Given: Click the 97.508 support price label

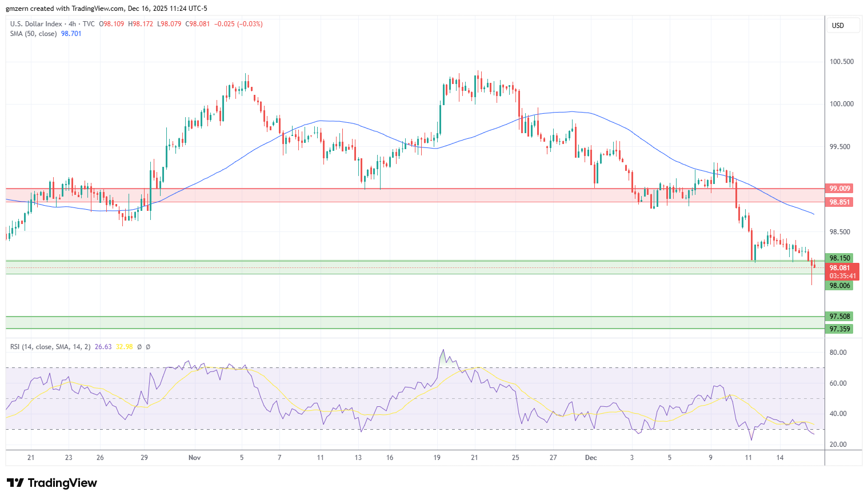Looking at the screenshot, I should tap(839, 317).
